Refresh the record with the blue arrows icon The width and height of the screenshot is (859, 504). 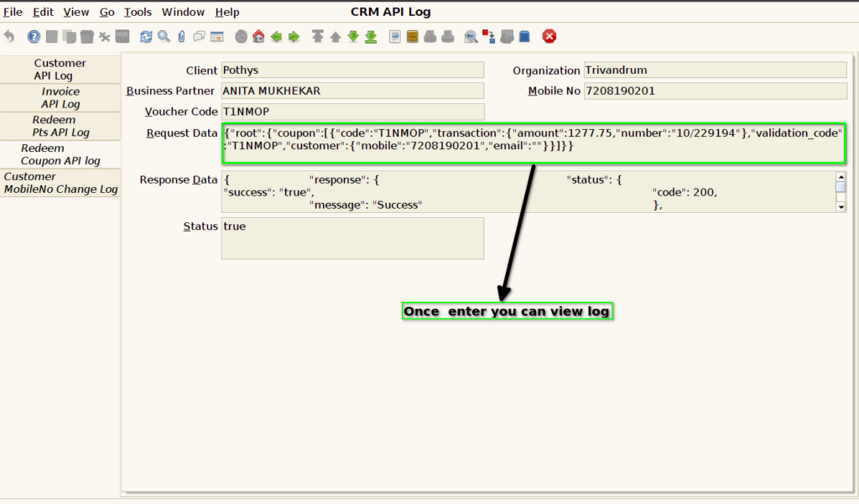coord(146,37)
